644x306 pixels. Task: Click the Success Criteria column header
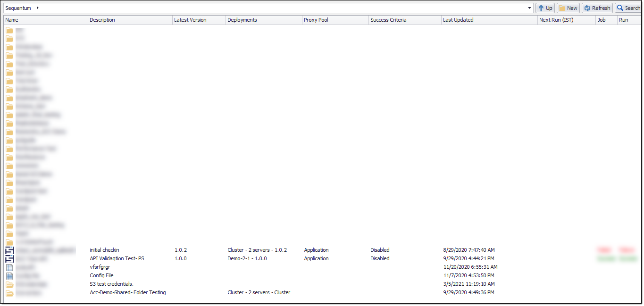pos(388,20)
